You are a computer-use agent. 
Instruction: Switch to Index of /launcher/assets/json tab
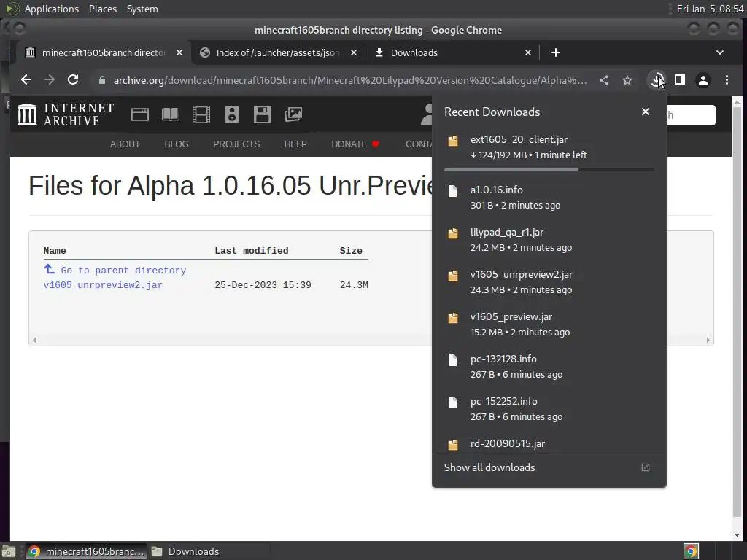pos(278,52)
